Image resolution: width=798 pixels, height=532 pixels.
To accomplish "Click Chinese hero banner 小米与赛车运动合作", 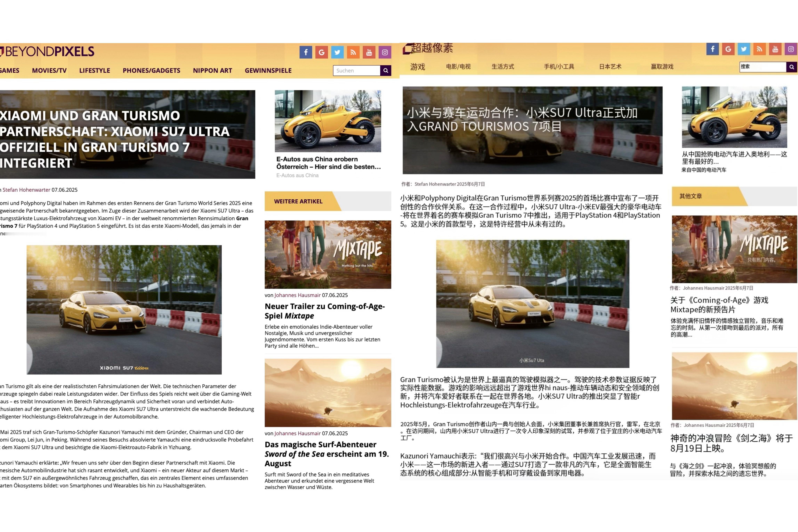I will 533,130.
